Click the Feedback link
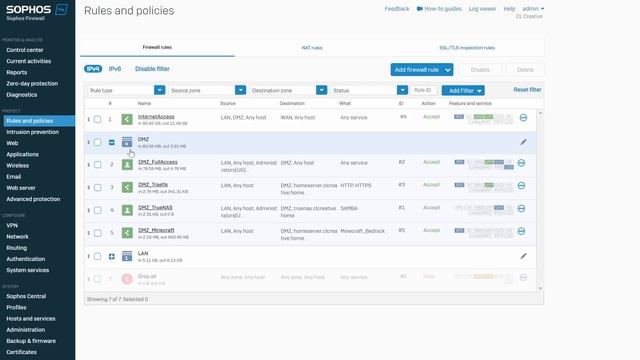Image resolution: width=640 pixels, height=360 pixels. [x=397, y=9]
